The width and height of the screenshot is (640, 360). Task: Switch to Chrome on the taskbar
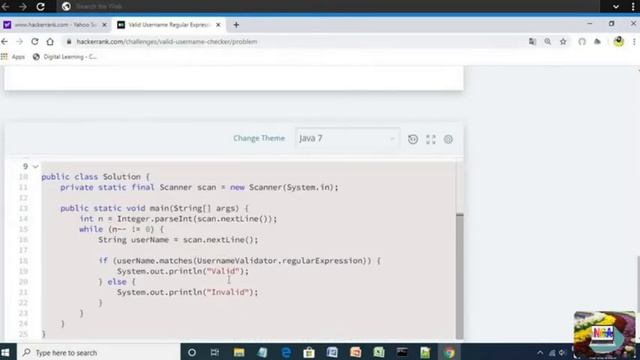449,352
